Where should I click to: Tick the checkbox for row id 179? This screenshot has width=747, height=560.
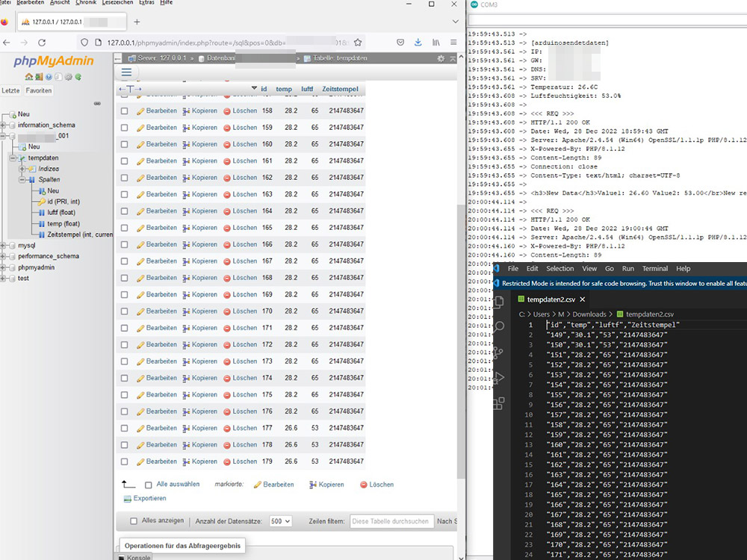(124, 461)
